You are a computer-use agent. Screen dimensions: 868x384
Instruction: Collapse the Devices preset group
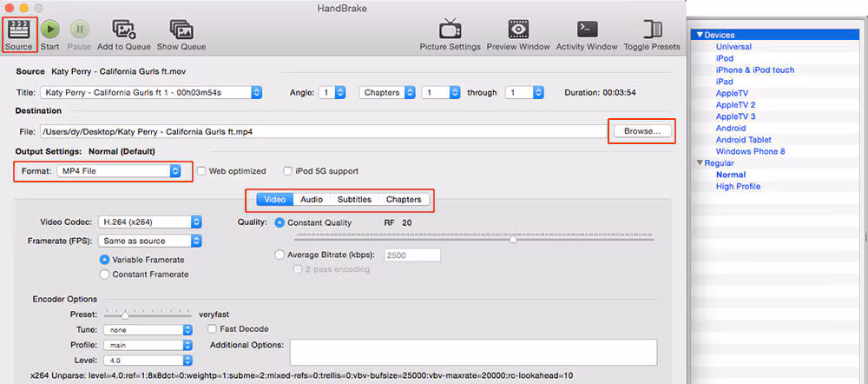point(700,35)
